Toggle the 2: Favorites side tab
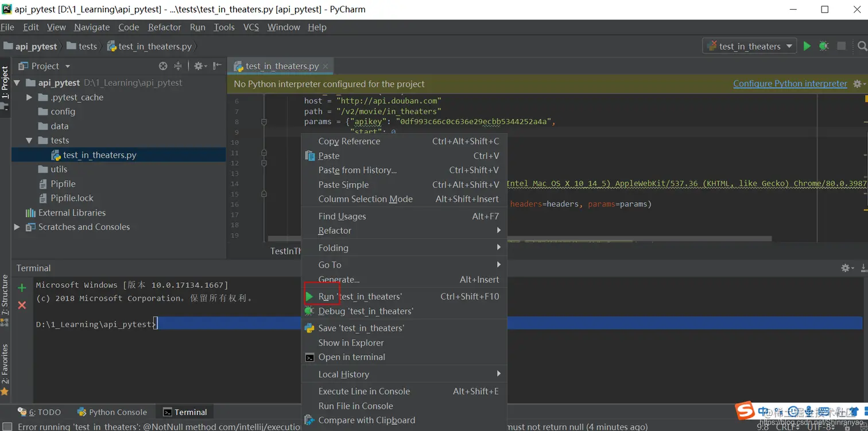 point(5,370)
